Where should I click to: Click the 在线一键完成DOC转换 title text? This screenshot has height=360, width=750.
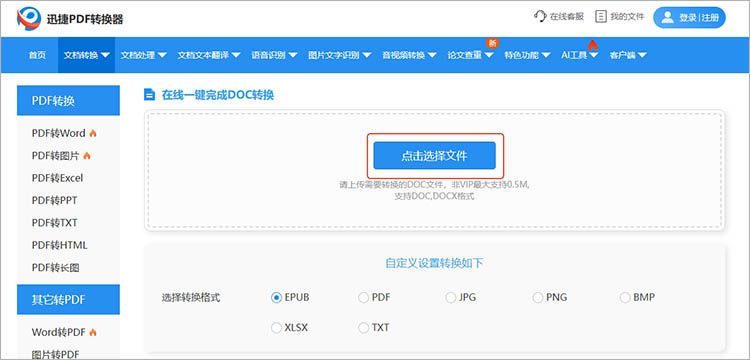[x=218, y=95]
